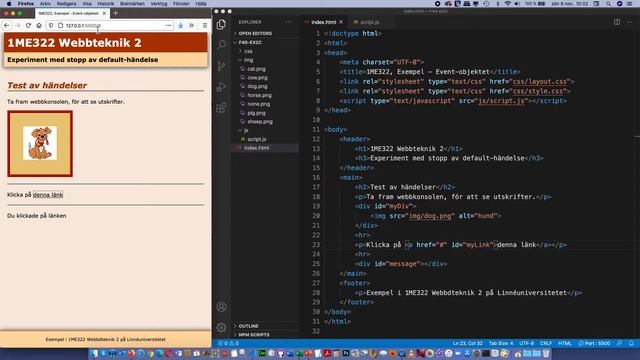Open the Fönster menu
The width and height of the screenshot is (640, 360).
181,4
